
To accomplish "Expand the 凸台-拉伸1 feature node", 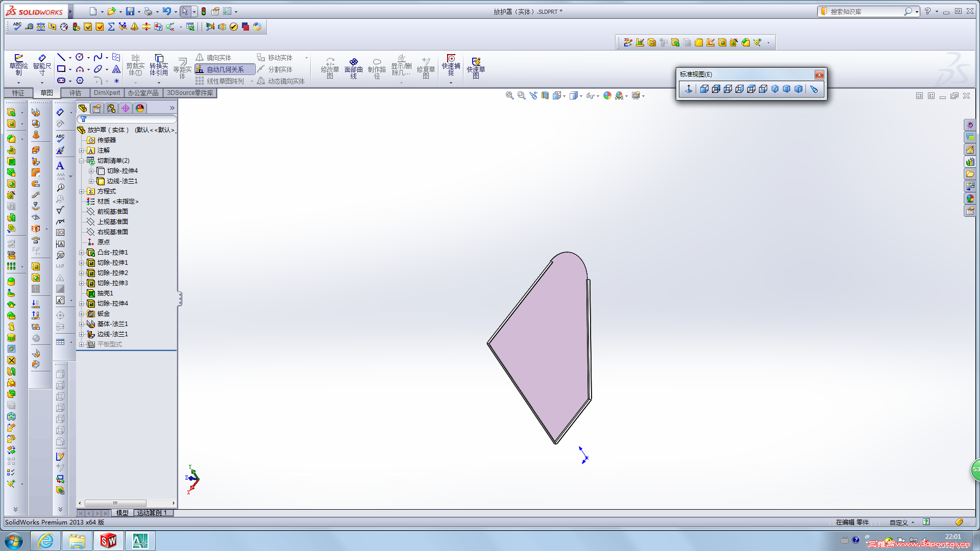I will pyautogui.click(x=81, y=253).
